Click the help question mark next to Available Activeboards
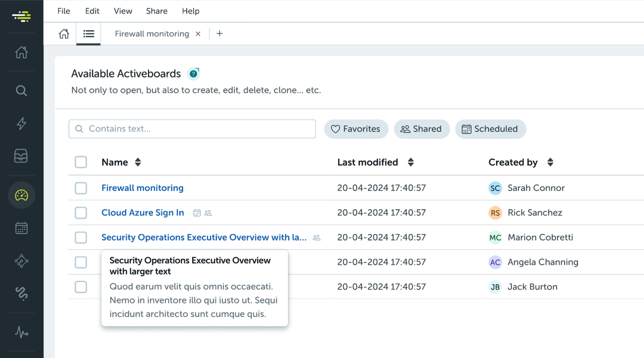Screen dimensions: 644x358 [193, 74]
